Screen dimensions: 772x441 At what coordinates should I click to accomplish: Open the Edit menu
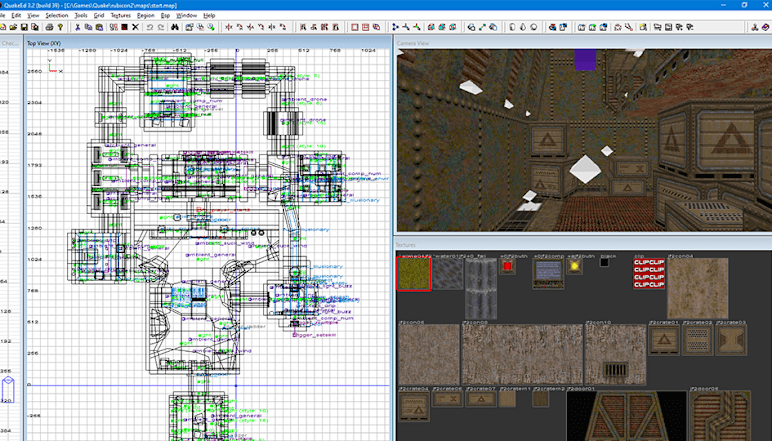pos(16,16)
